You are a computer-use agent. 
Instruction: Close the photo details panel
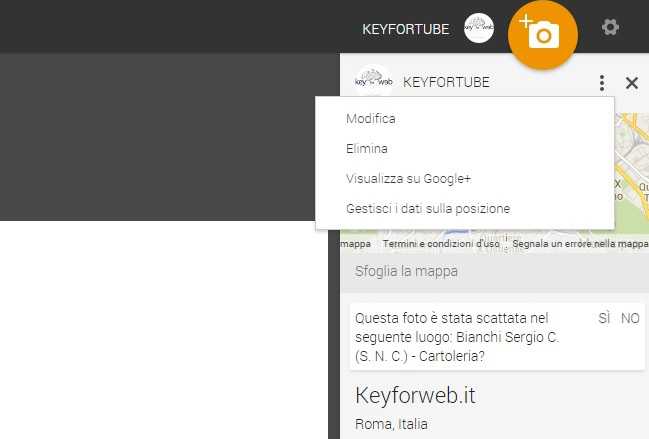(x=631, y=83)
